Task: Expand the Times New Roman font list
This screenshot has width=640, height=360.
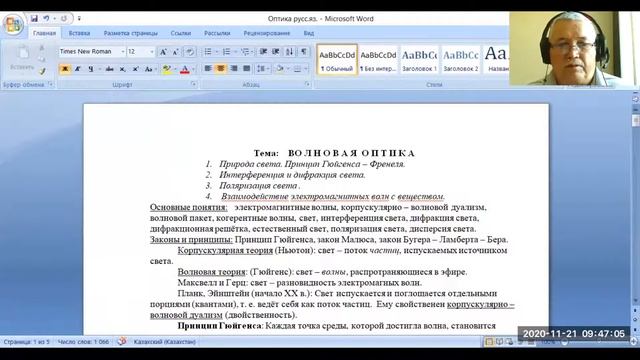Action: 122,52
